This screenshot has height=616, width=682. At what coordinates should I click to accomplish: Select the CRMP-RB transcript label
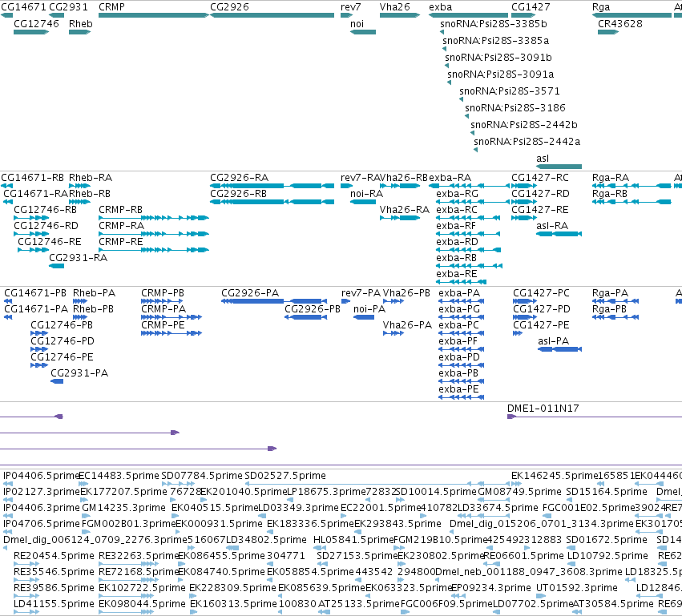point(120,210)
